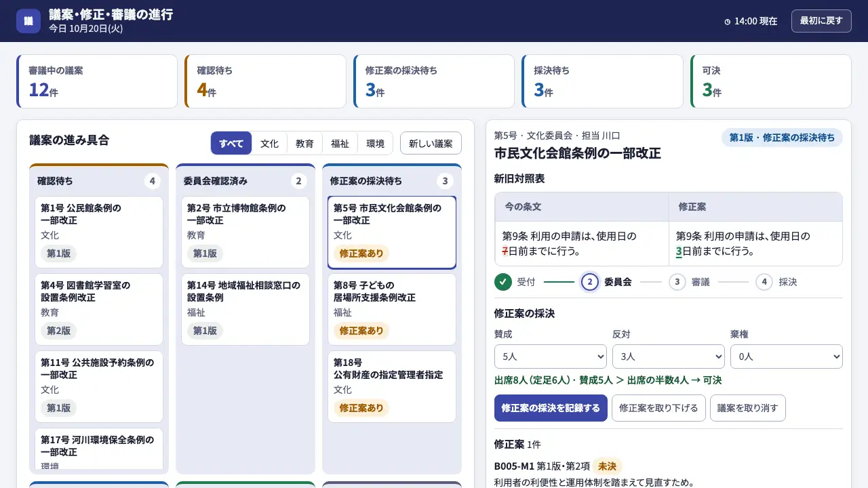The height and width of the screenshot is (488, 868).
Task: Select step 3 審議 circle
Action: 677,282
